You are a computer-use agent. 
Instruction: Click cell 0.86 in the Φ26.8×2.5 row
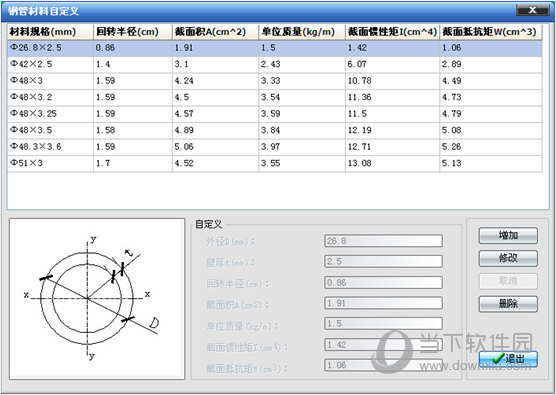[133, 48]
